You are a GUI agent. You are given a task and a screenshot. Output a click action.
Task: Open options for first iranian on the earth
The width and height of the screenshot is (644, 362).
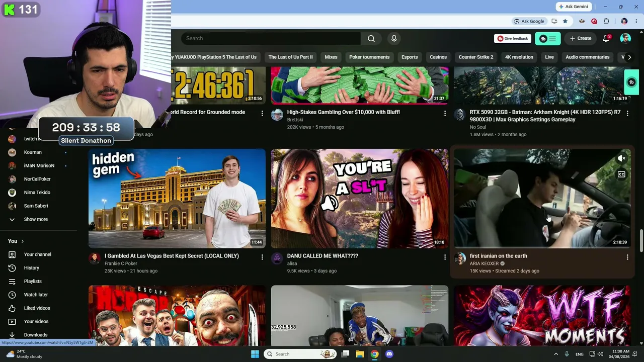pyautogui.click(x=627, y=257)
